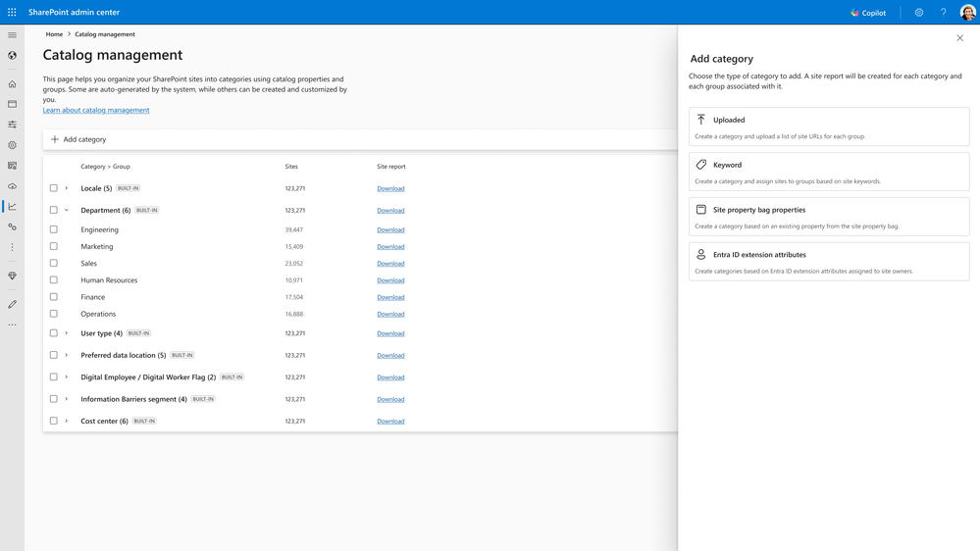Click the Keyword tag icon
The width and height of the screenshot is (980, 551).
(x=701, y=165)
